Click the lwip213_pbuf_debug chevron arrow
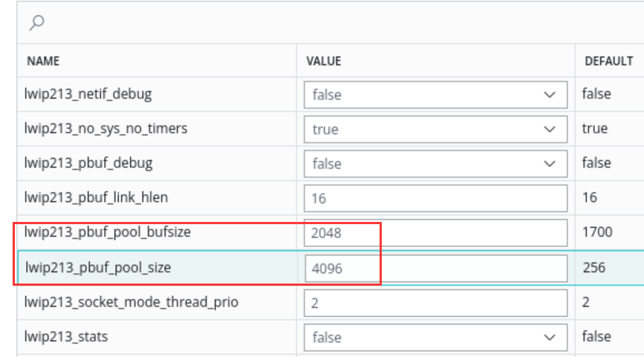The width and height of the screenshot is (644, 357). (550, 164)
